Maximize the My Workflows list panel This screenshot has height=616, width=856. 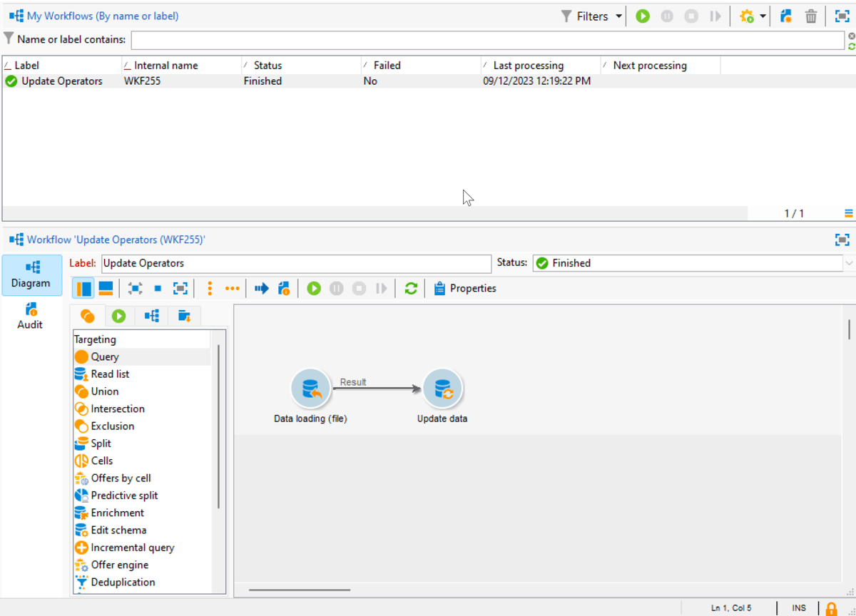coord(842,16)
